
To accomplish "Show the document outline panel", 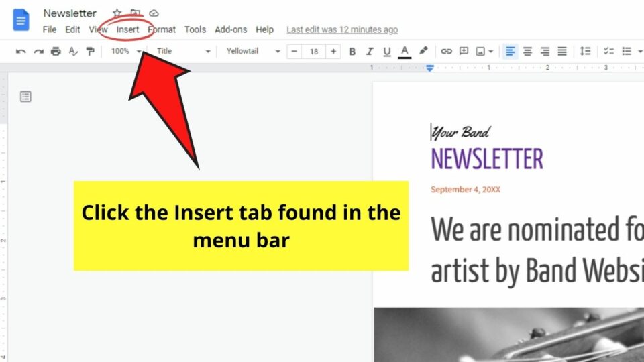I will (25, 97).
